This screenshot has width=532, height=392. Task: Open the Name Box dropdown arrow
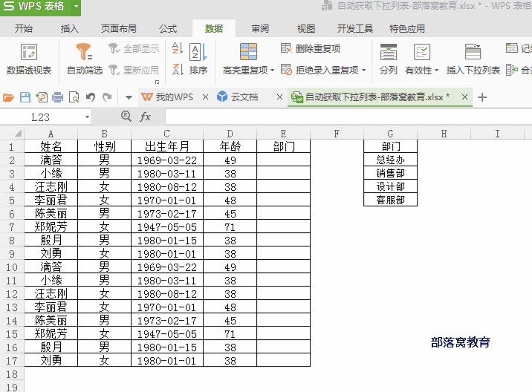tap(87, 117)
